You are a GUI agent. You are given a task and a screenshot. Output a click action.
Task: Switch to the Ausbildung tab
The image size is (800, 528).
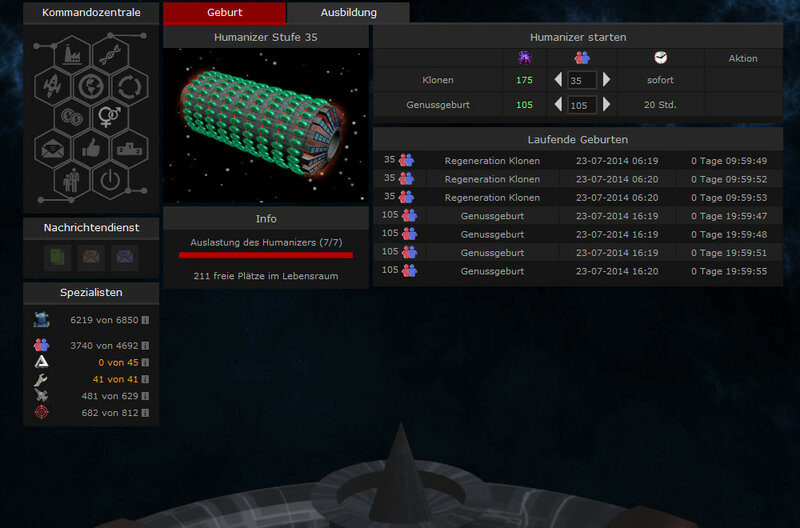pos(348,13)
